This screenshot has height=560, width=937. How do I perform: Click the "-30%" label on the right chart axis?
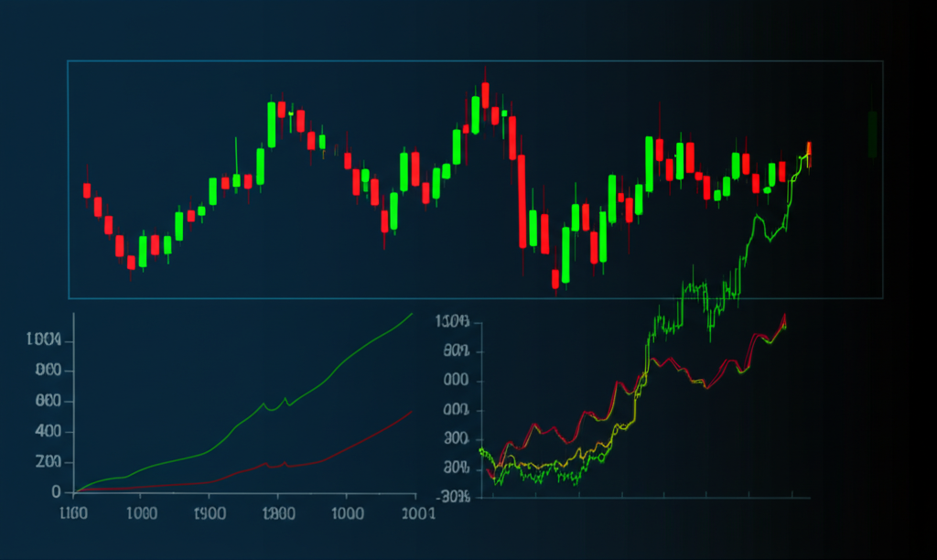455,497
